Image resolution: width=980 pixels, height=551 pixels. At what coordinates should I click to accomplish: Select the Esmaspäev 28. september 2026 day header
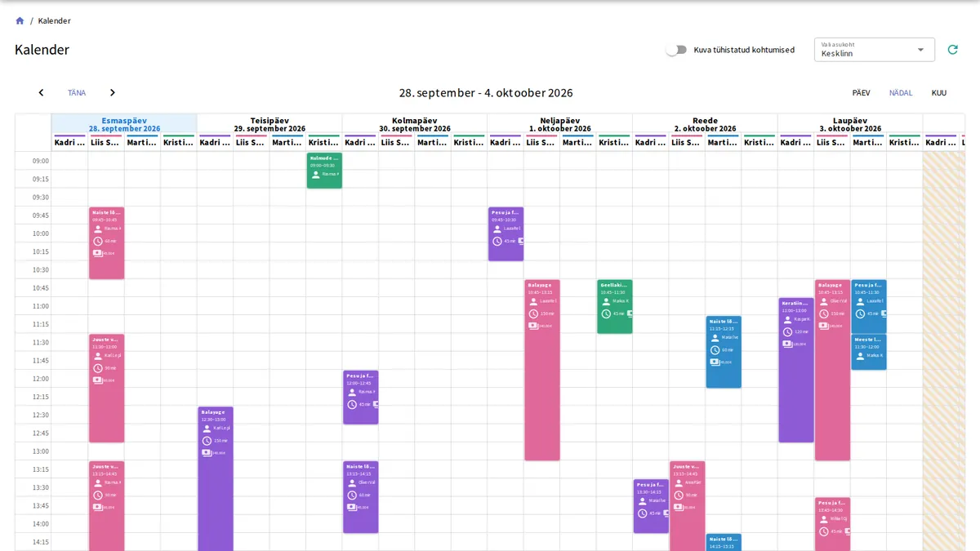[x=124, y=124]
